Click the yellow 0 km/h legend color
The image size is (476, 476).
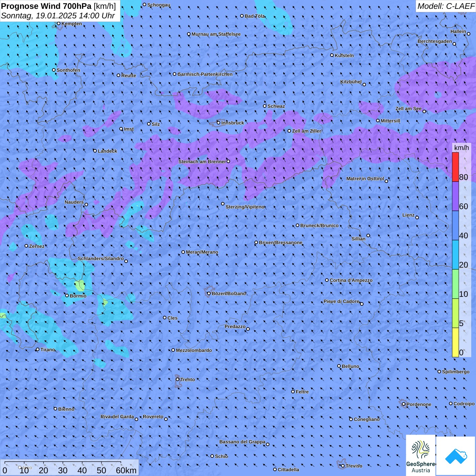455,342
